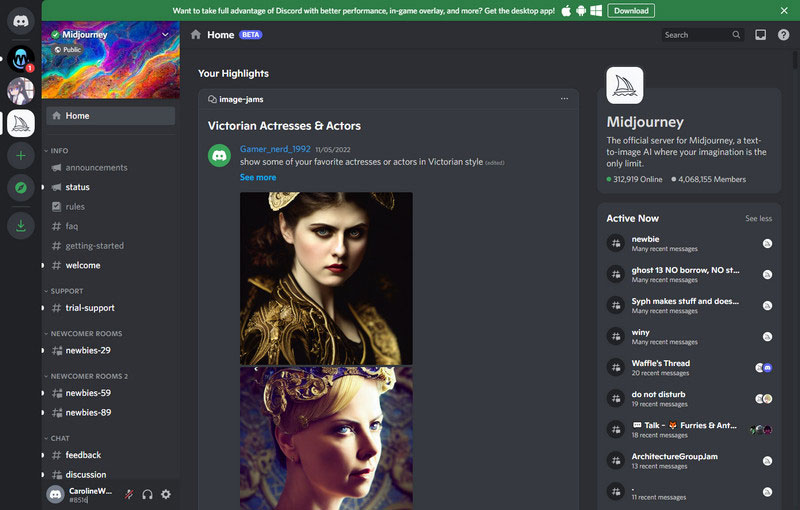Viewport: 800px width, 510px height.
Task: Open the status channel
Action: [110, 187]
